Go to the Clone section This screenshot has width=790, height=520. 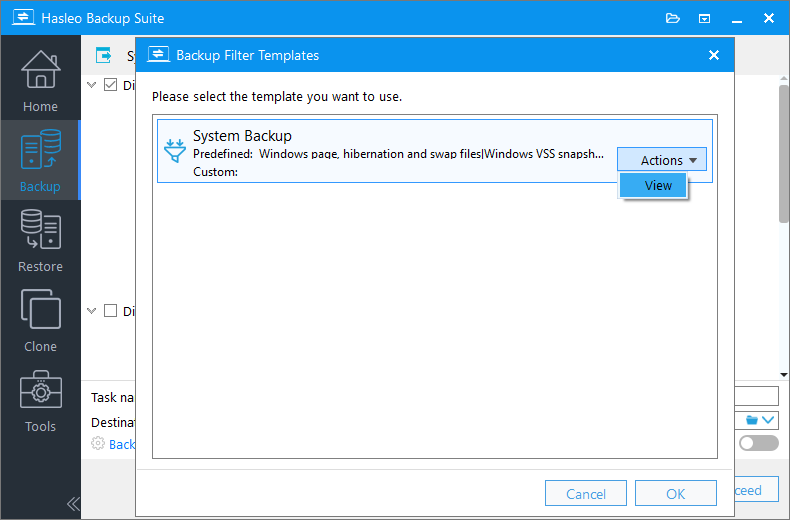click(40, 320)
